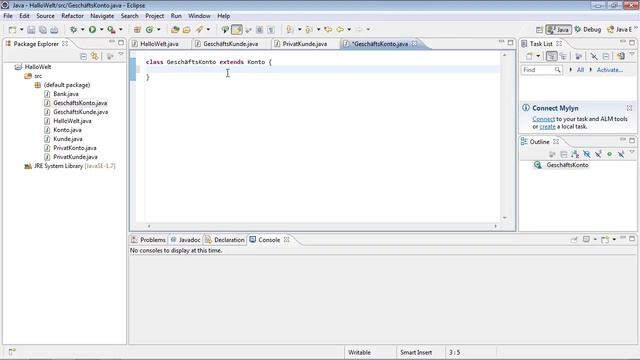Viewport: 640px width, 360px height.
Task: Open the Declaration tab
Action: 225,240
